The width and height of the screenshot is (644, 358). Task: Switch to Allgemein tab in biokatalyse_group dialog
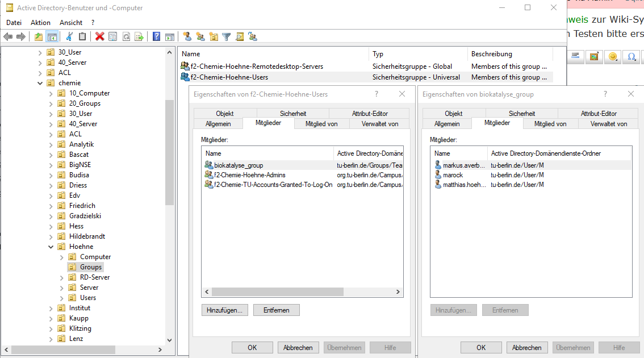click(x=447, y=124)
